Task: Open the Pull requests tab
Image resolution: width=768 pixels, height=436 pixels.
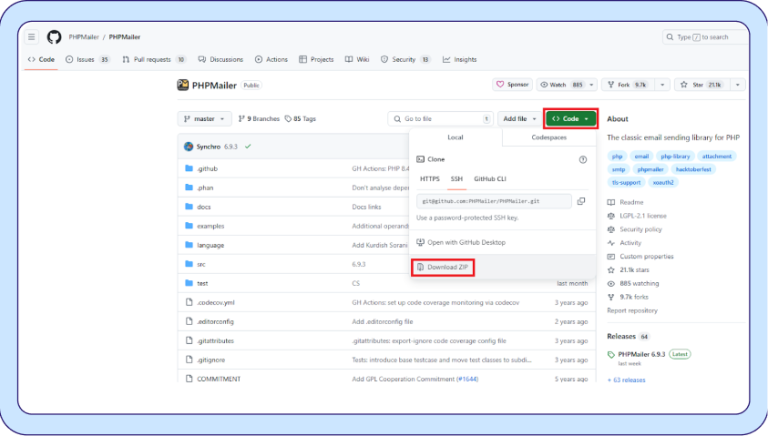Action: (154, 60)
